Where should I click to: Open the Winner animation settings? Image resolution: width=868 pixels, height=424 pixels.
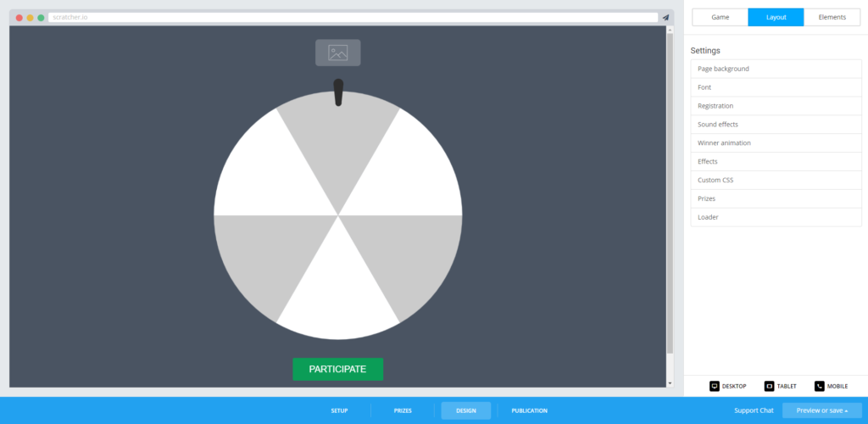coord(776,143)
